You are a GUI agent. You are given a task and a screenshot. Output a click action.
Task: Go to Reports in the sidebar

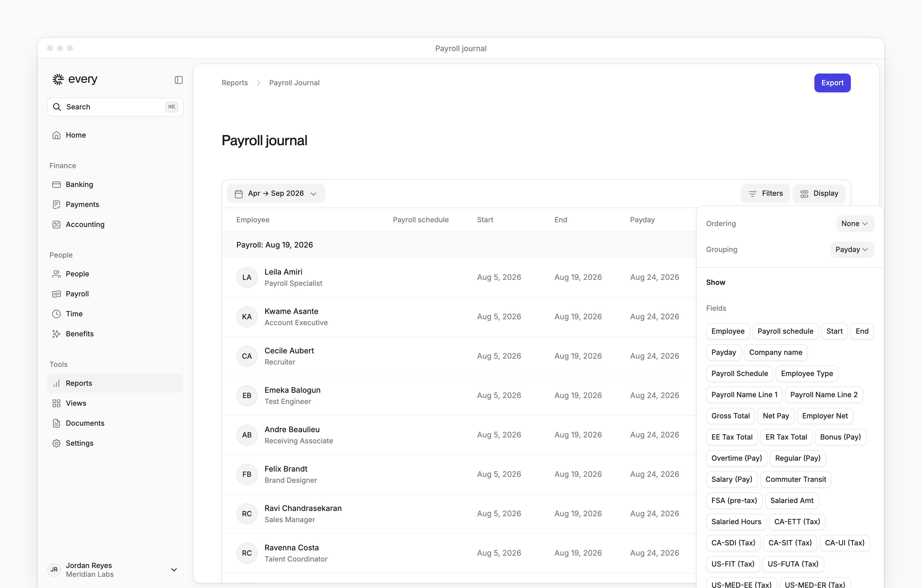pyautogui.click(x=115, y=383)
